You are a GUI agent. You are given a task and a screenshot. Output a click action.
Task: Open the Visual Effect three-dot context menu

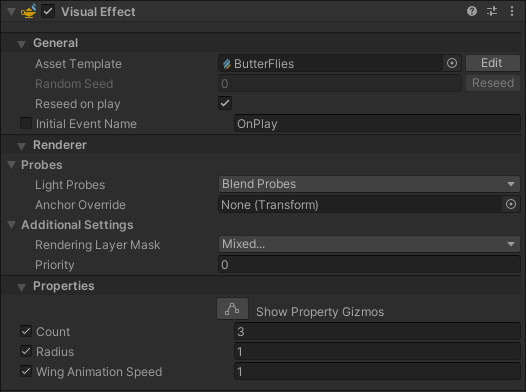click(x=512, y=11)
